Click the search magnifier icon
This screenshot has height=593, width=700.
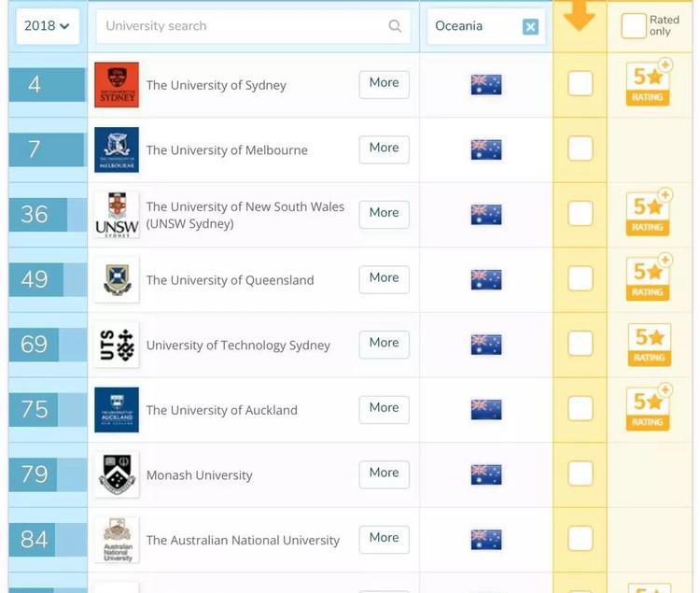pos(395,26)
